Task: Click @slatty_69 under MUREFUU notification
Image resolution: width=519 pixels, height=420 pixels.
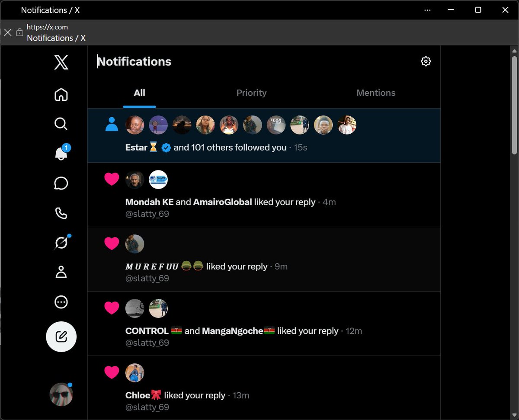Action: pos(147,278)
